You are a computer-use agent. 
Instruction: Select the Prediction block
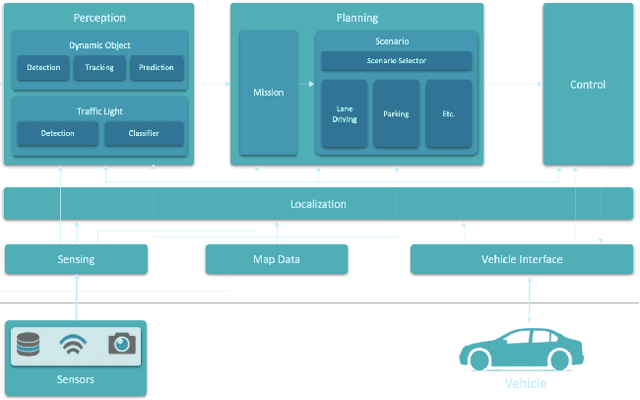click(x=156, y=68)
